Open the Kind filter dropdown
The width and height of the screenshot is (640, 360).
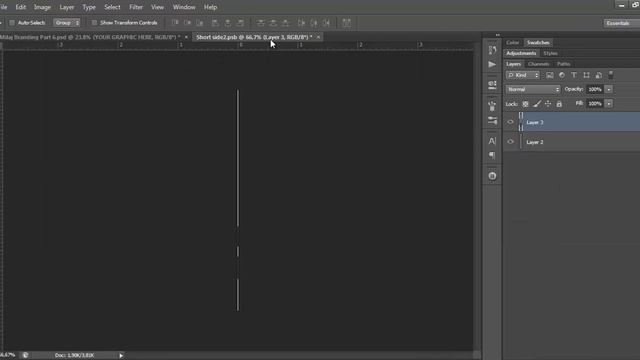(523, 75)
